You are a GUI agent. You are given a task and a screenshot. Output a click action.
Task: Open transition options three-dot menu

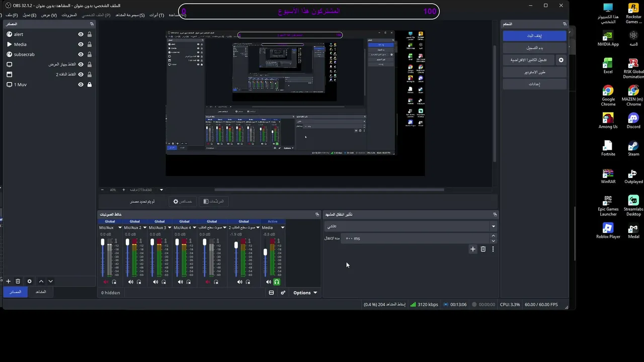[x=493, y=249]
